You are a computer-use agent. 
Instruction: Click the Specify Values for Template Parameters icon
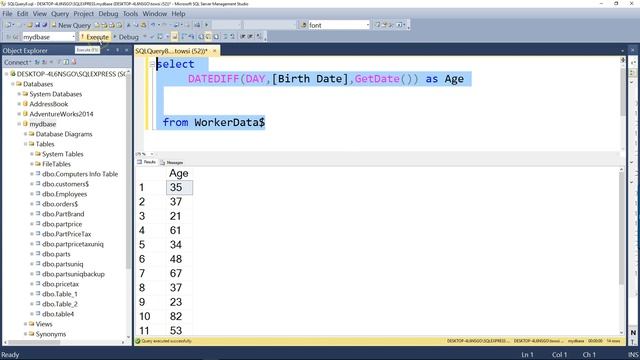click(x=259, y=37)
